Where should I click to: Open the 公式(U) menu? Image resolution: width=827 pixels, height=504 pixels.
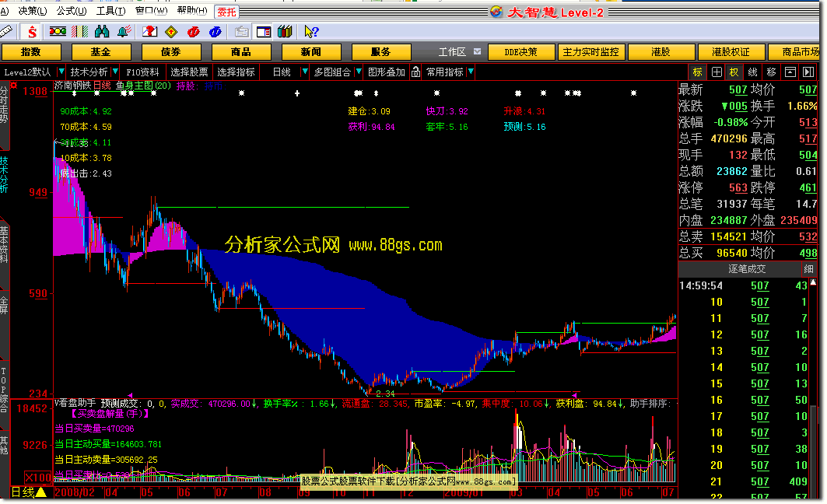72,11
